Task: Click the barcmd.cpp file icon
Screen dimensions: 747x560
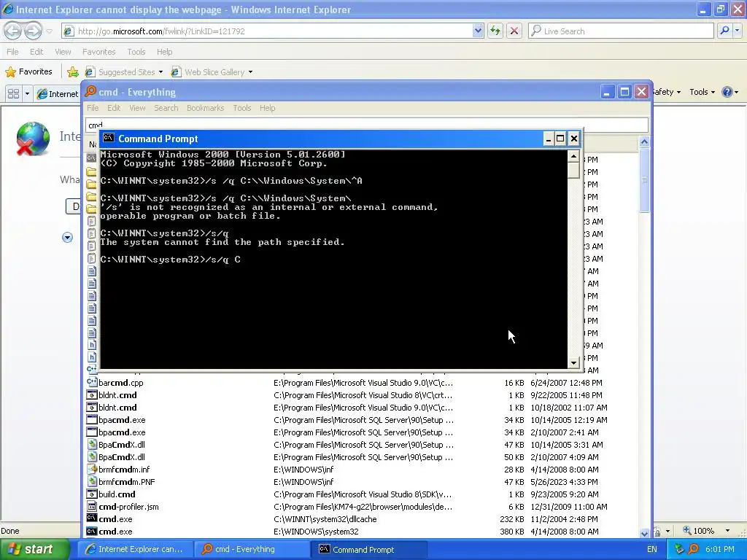Action: click(91, 382)
